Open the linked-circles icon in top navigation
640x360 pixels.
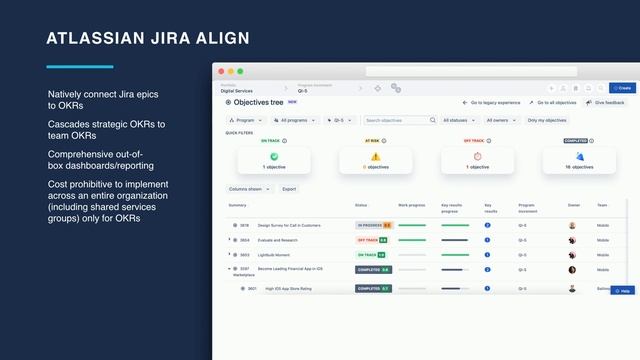pos(396,88)
